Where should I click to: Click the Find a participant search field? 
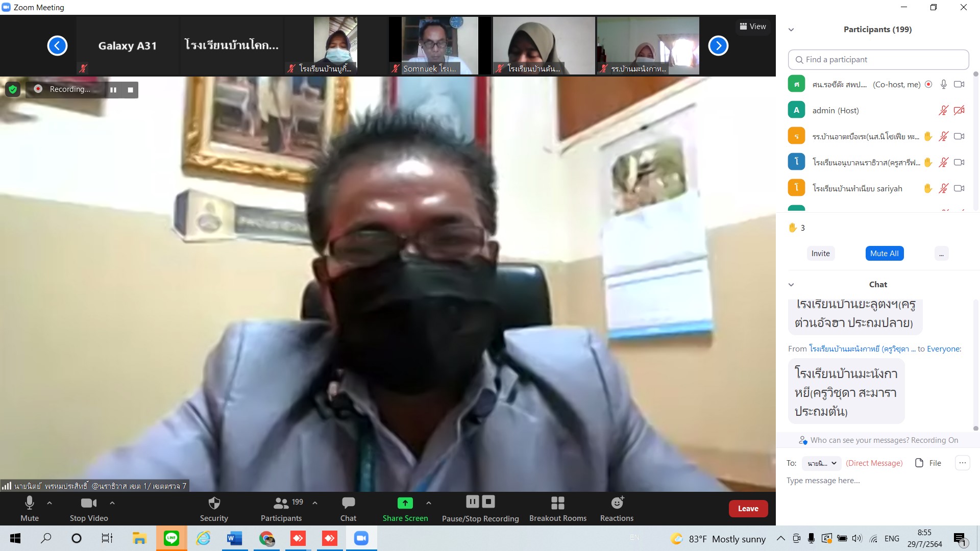pyautogui.click(x=878, y=60)
